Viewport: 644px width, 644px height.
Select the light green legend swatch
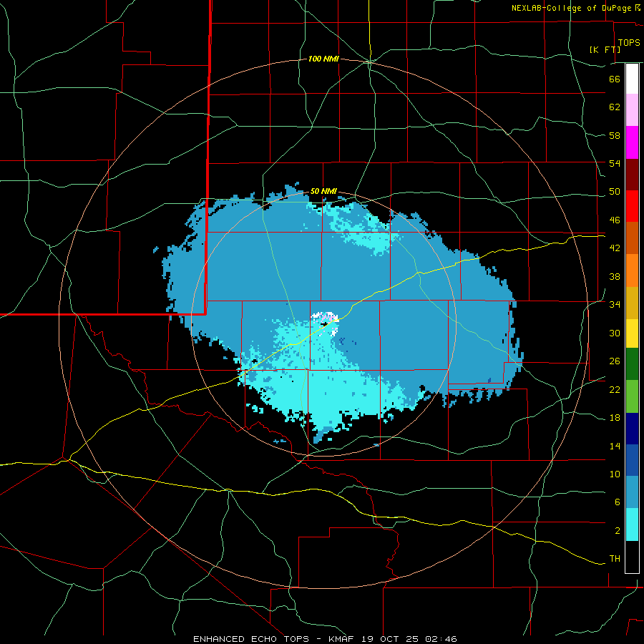point(632,396)
